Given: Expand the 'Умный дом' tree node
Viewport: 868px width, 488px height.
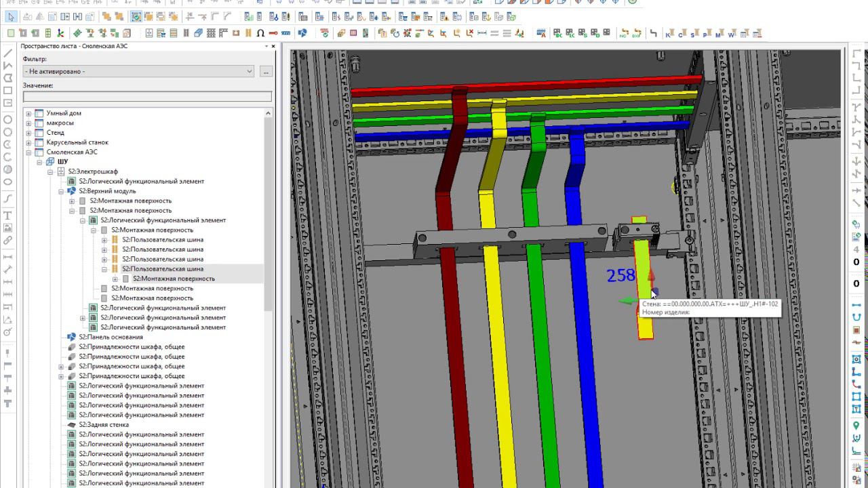Looking at the screenshot, I should (28, 113).
